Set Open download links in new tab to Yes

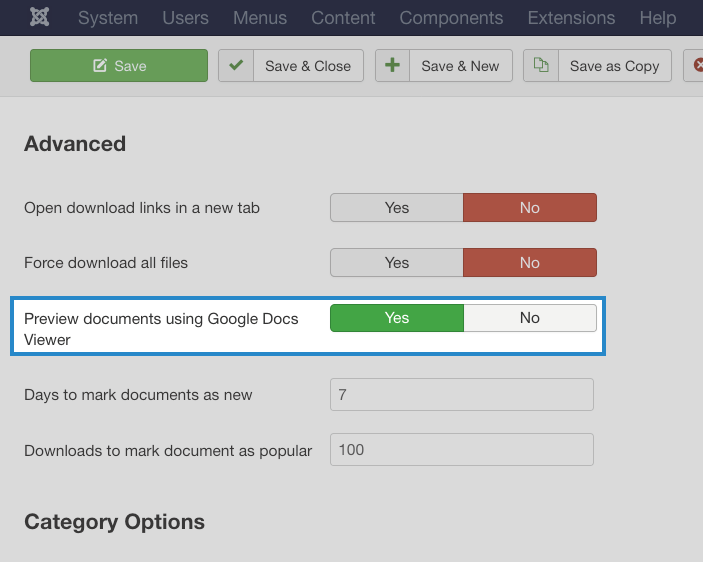click(x=397, y=208)
